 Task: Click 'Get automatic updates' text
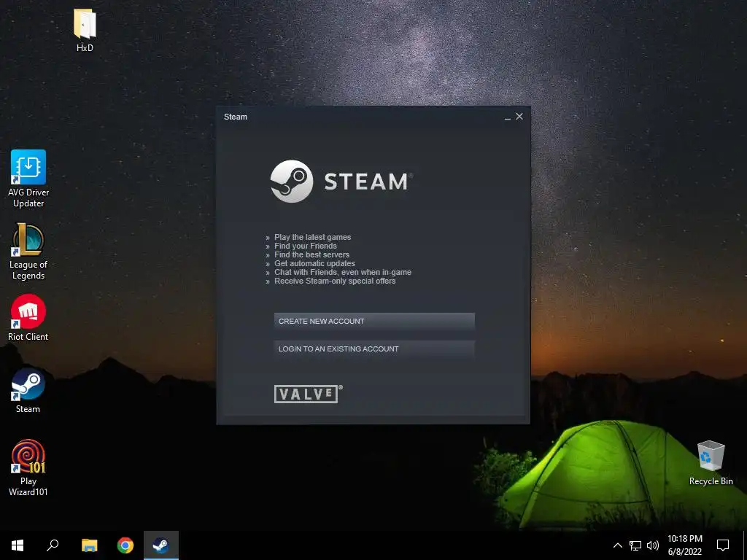(x=314, y=263)
